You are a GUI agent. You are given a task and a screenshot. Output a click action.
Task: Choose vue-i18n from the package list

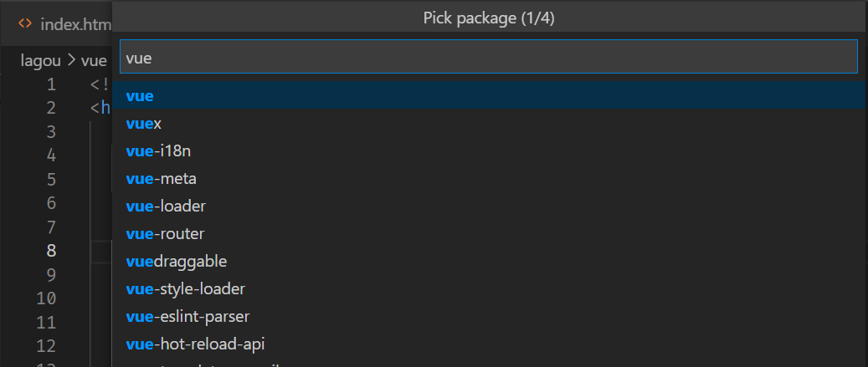coord(490,150)
